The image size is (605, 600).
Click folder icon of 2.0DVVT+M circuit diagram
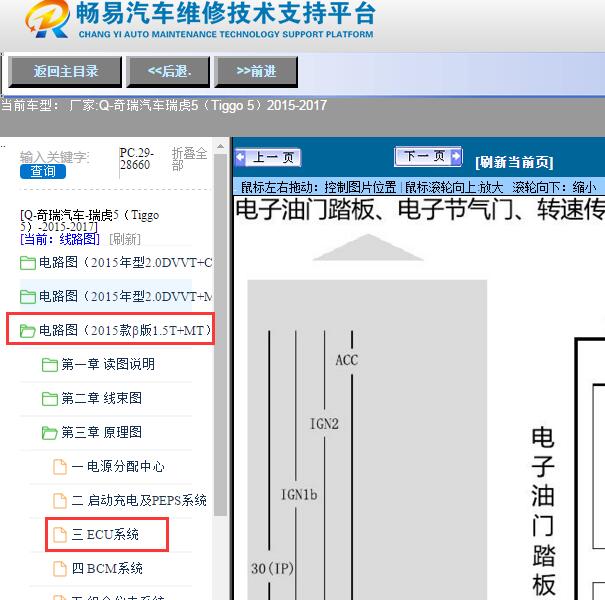28,297
